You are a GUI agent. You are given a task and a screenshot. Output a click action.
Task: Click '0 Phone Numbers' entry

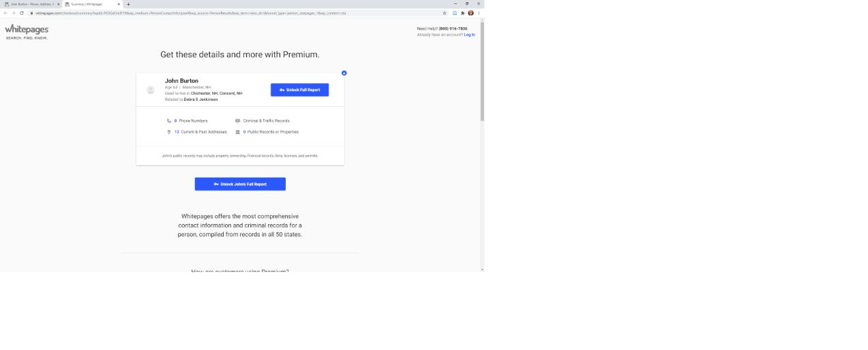tap(191, 121)
